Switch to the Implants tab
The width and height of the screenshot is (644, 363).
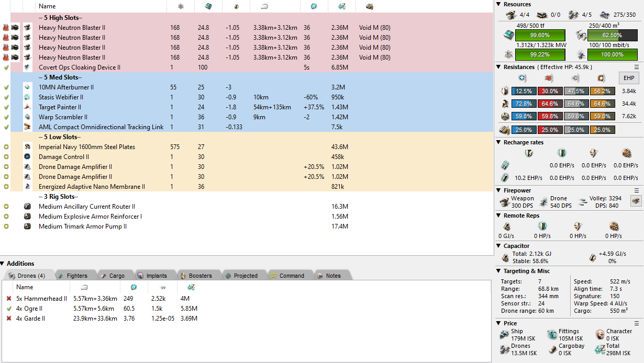(152, 276)
